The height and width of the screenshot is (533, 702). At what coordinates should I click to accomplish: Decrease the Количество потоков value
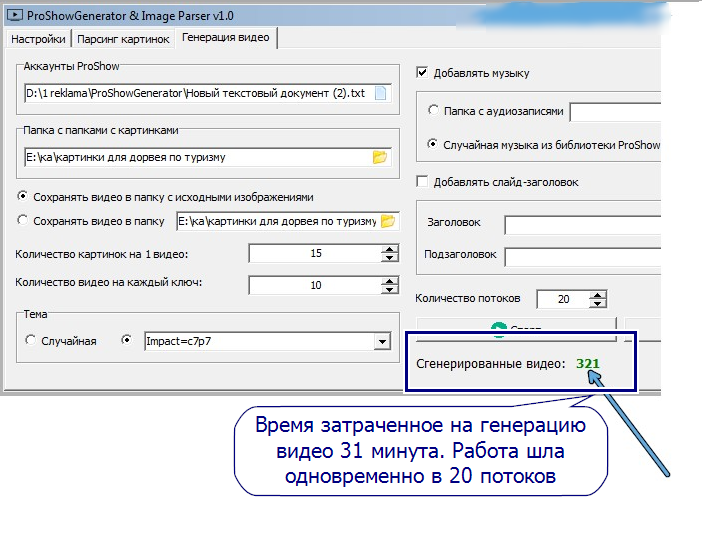click(598, 303)
